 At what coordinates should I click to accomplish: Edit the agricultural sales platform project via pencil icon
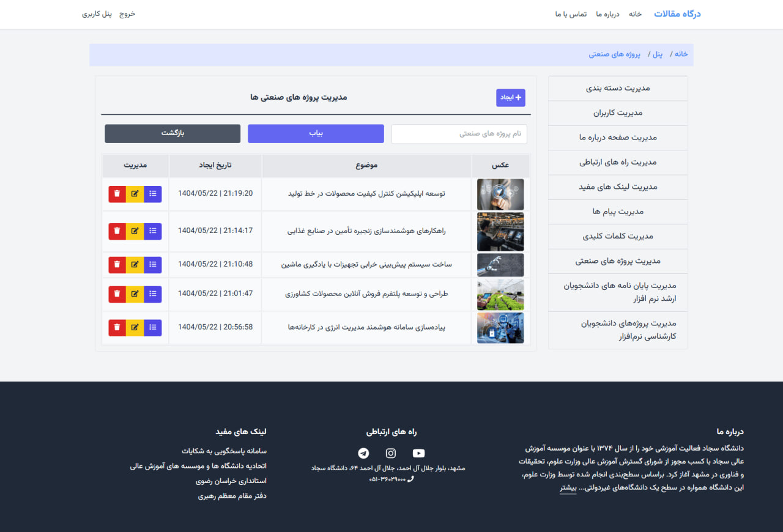135,294
